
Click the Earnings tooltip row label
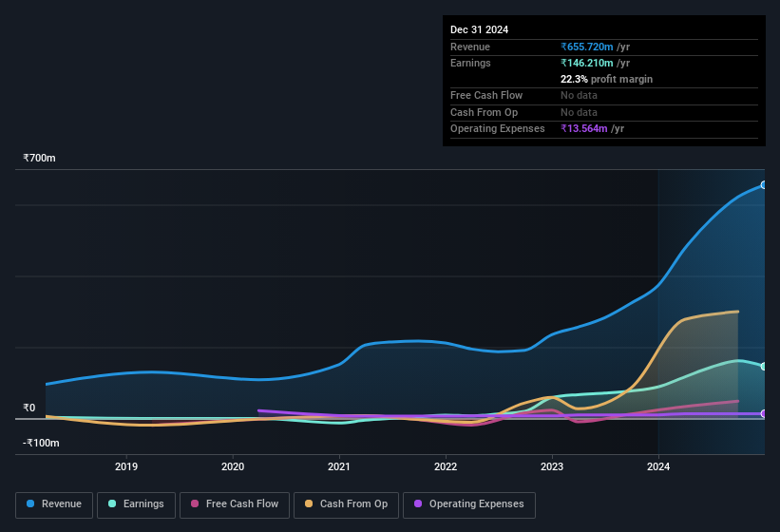470,63
